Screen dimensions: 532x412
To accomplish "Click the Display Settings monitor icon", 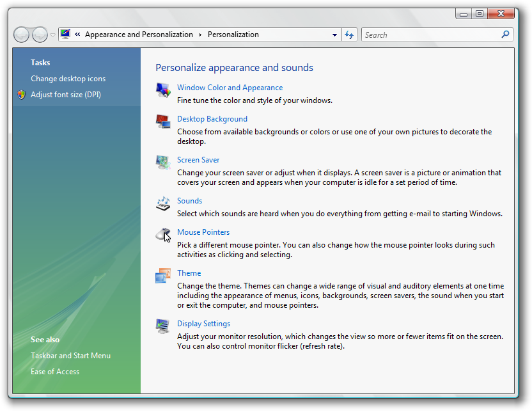I will pyautogui.click(x=163, y=326).
